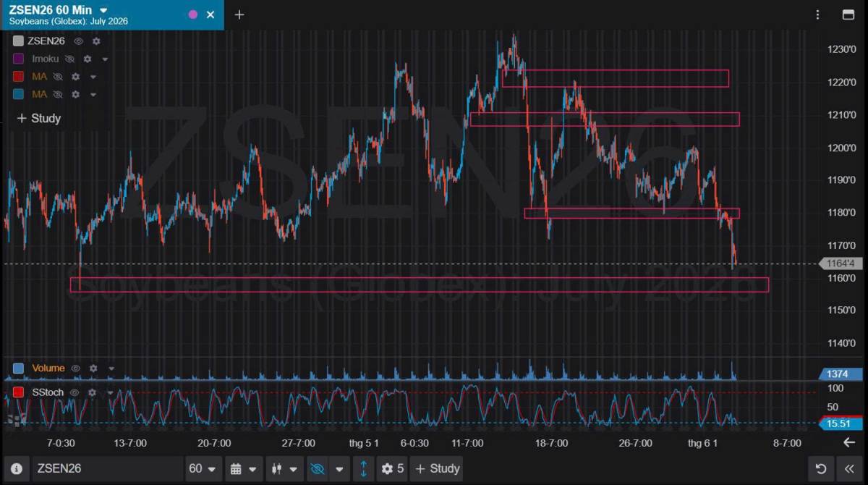
Task: Click the symbol info icon
Action: click(x=17, y=468)
